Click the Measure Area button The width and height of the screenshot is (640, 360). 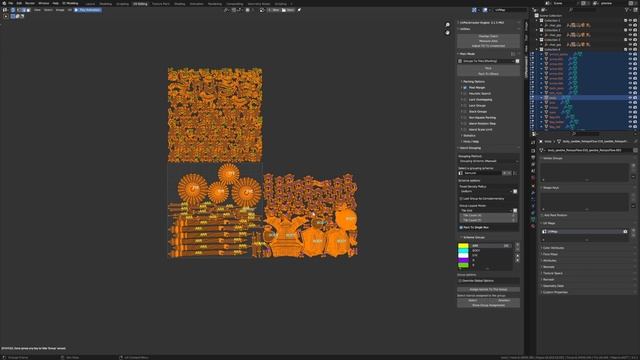(489, 41)
